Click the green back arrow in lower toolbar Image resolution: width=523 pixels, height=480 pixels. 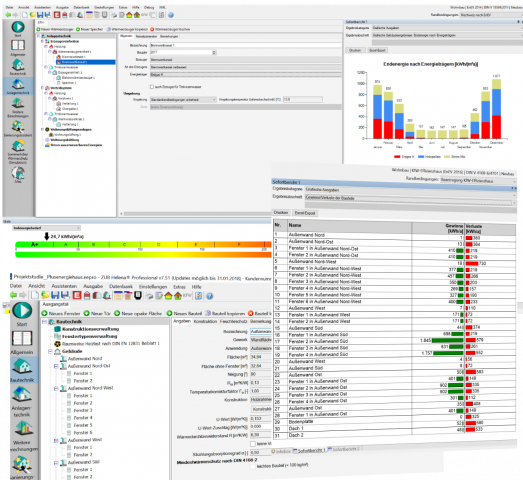click(14, 295)
